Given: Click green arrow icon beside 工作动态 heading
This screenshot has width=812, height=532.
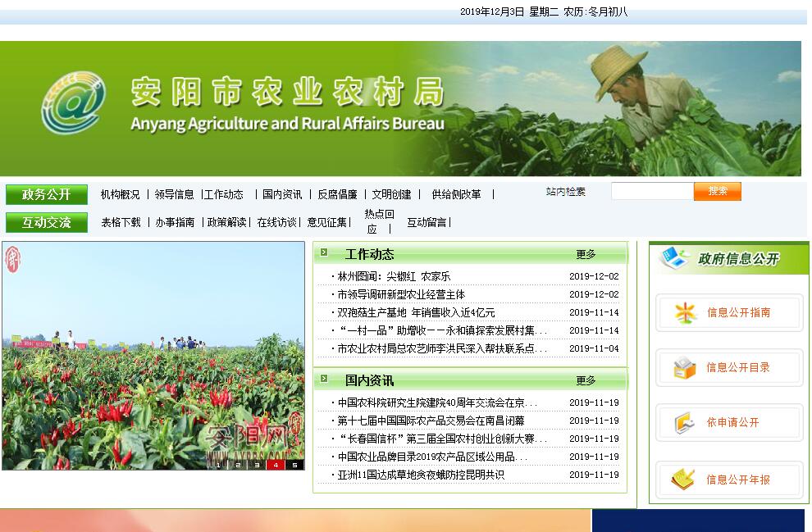Looking at the screenshot, I should pyautogui.click(x=325, y=253).
